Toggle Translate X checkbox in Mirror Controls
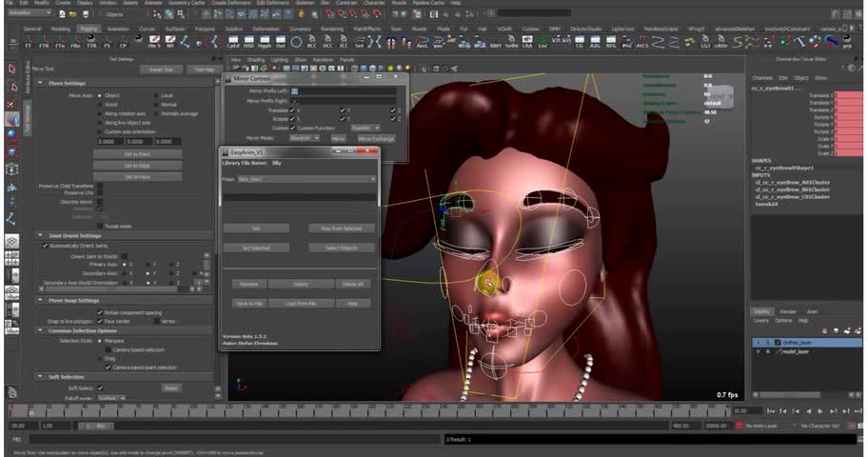868x457 pixels. pyautogui.click(x=293, y=110)
